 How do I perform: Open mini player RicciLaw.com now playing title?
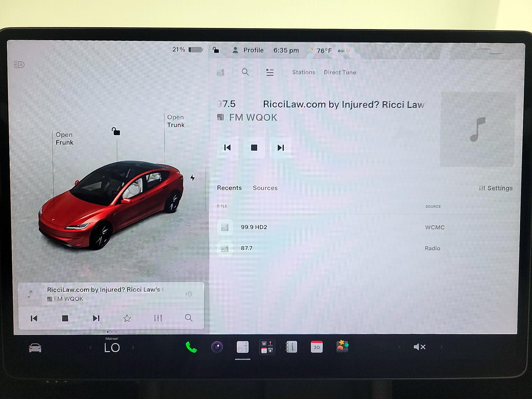pos(106,290)
